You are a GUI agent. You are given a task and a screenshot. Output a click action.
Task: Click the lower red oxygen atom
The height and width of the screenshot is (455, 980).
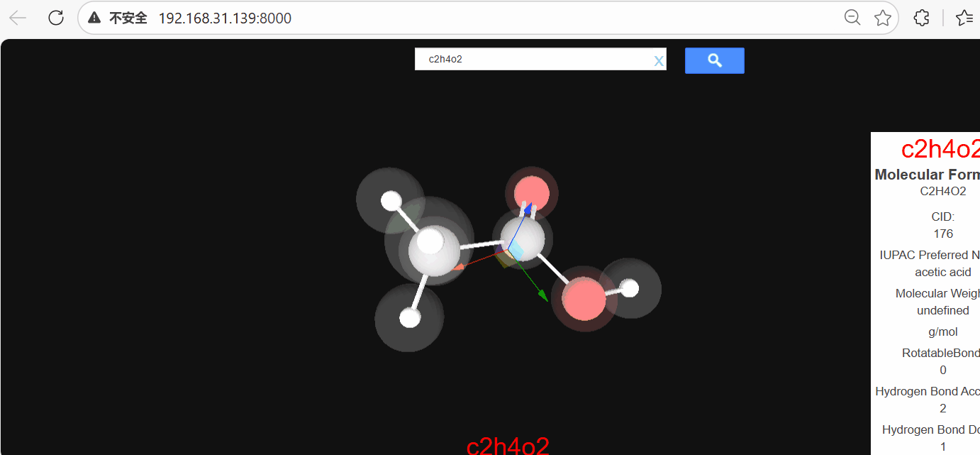(584, 299)
